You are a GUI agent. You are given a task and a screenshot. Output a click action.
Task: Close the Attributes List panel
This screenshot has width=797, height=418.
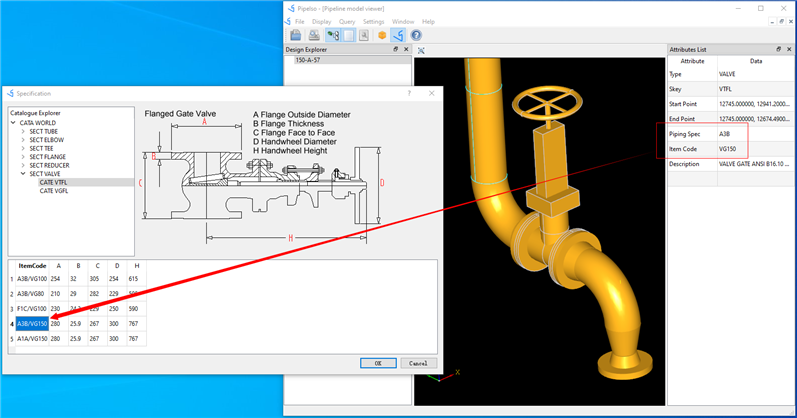[789, 49]
